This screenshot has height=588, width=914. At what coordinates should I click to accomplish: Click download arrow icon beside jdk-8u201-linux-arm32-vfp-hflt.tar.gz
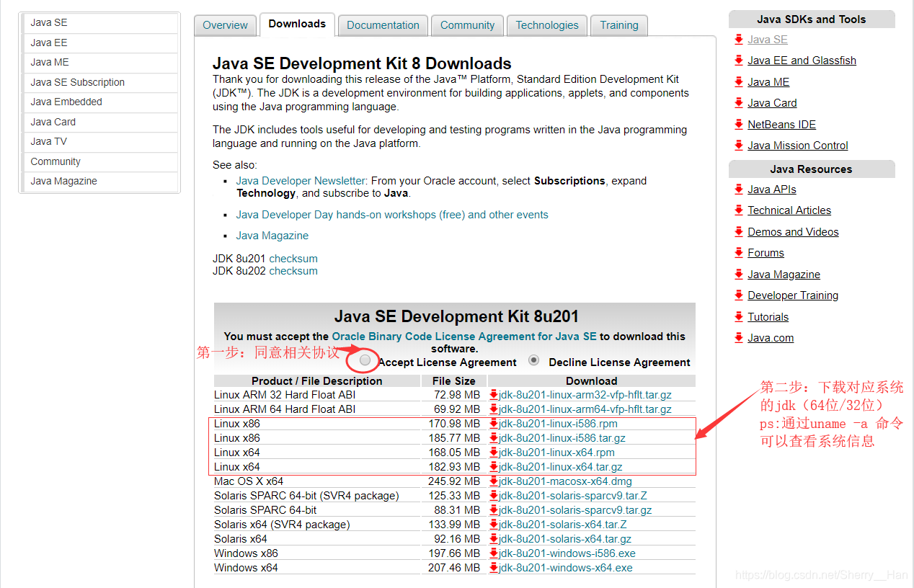(x=494, y=395)
